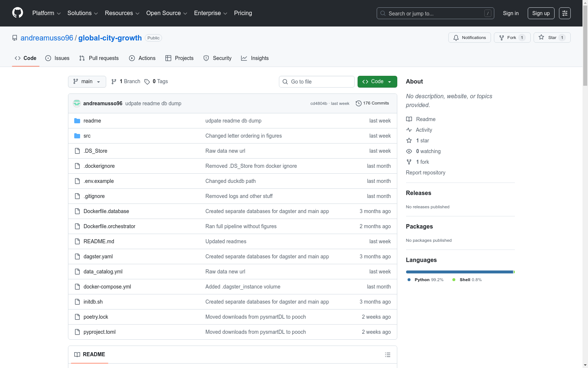Click the file icon beside README.md
Viewport: 588px width, 368px height.
click(x=77, y=241)
